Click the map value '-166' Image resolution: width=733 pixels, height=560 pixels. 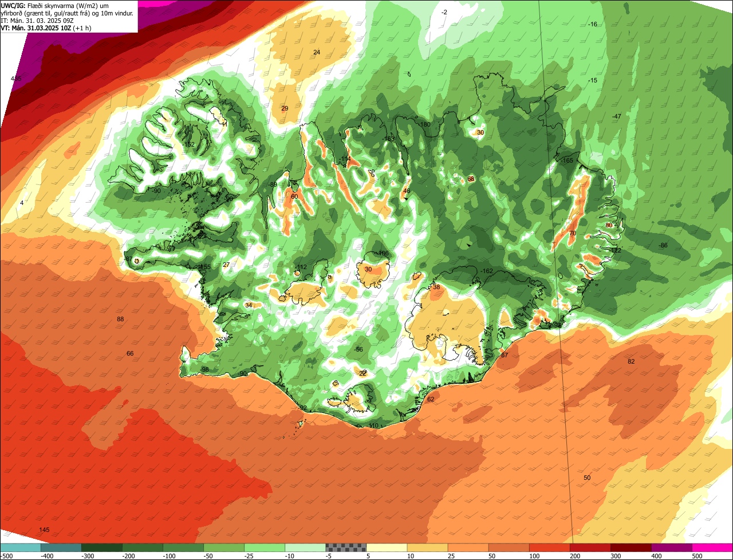click(383, 253)
